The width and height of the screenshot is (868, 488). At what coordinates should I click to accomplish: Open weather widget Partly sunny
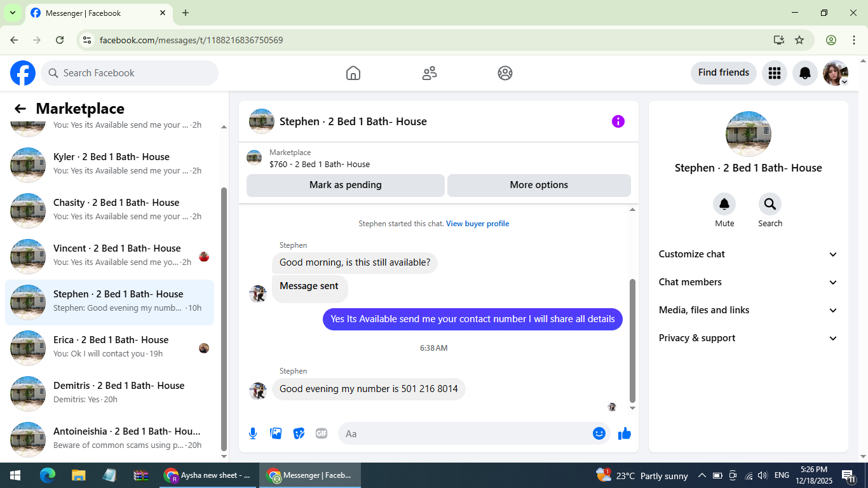coord(642,475)
